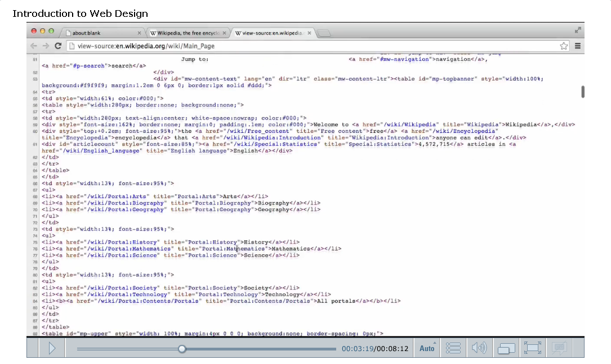Click the page icon in address bar
611x364 pixels.
(72, 46)
